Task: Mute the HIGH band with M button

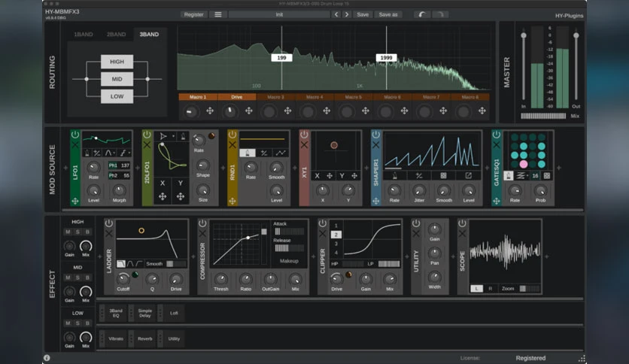Action: pos(68,232)
